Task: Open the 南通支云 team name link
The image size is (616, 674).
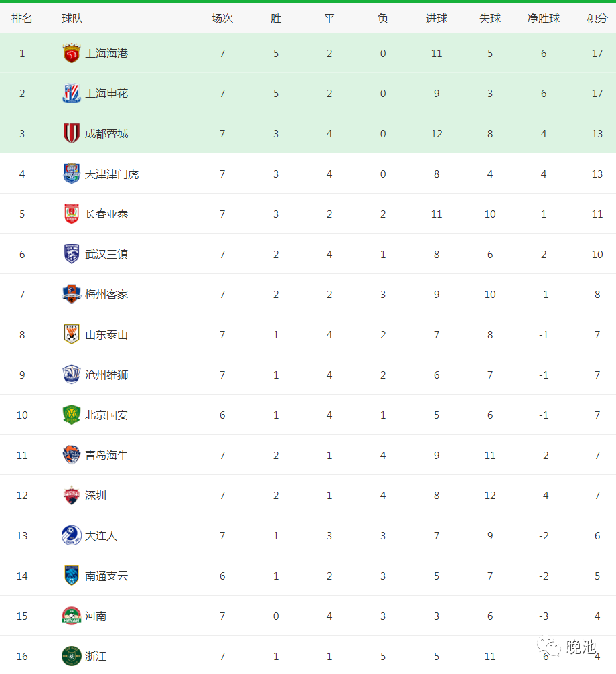Action: 106,576
